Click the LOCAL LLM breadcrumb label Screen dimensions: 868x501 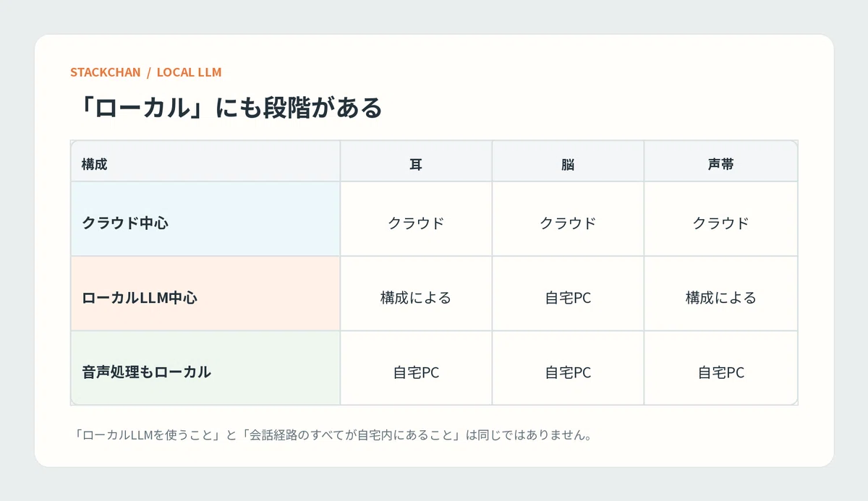[x=189, y=72]
